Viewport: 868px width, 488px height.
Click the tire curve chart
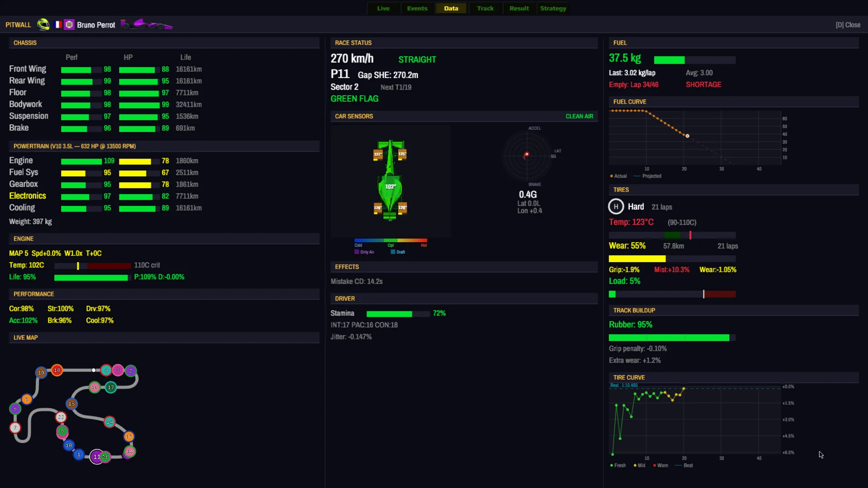[x=695, y=419]
